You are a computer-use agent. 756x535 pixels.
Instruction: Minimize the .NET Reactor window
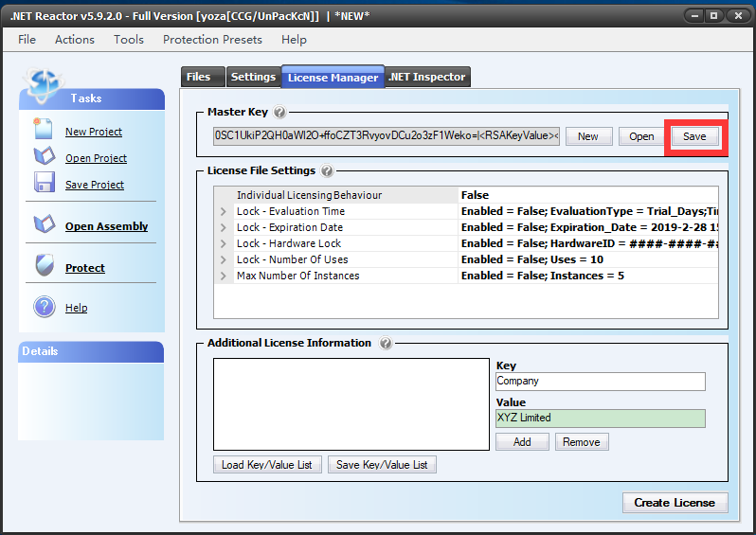(694, 16)
